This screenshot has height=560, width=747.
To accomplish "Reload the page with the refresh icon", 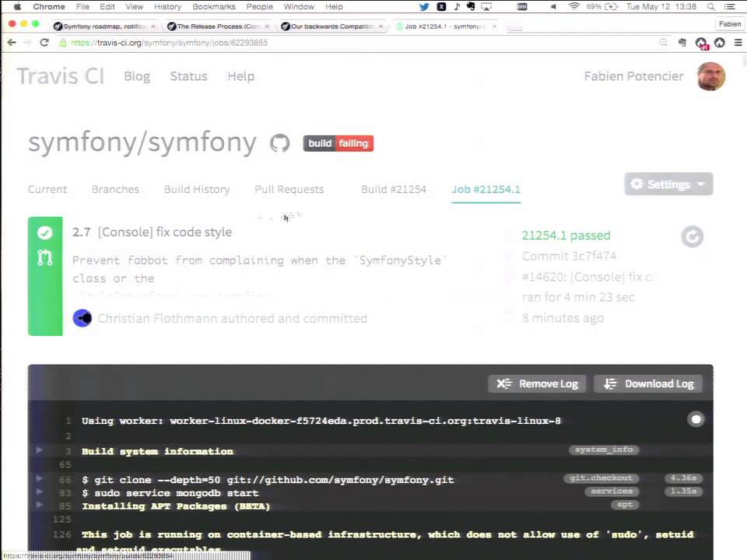I will click(44, 42).
